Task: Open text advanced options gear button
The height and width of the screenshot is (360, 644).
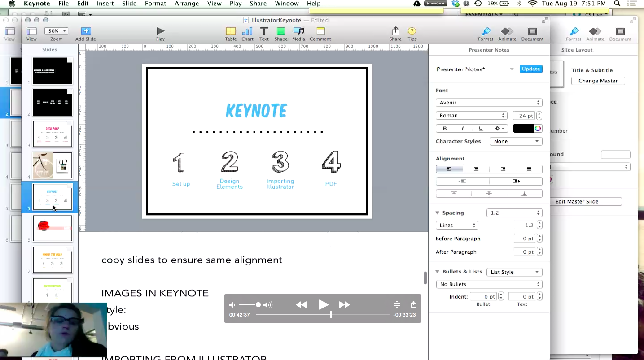Action: pyautogui.click(x=499, y=128)
